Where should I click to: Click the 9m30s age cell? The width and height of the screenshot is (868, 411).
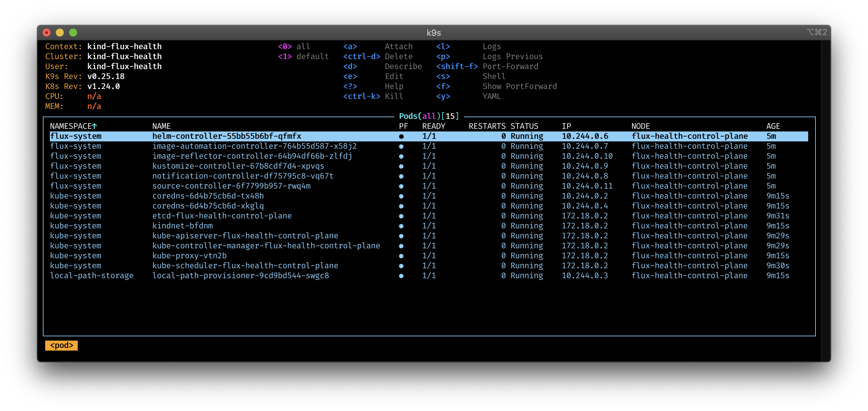[778, 266]
